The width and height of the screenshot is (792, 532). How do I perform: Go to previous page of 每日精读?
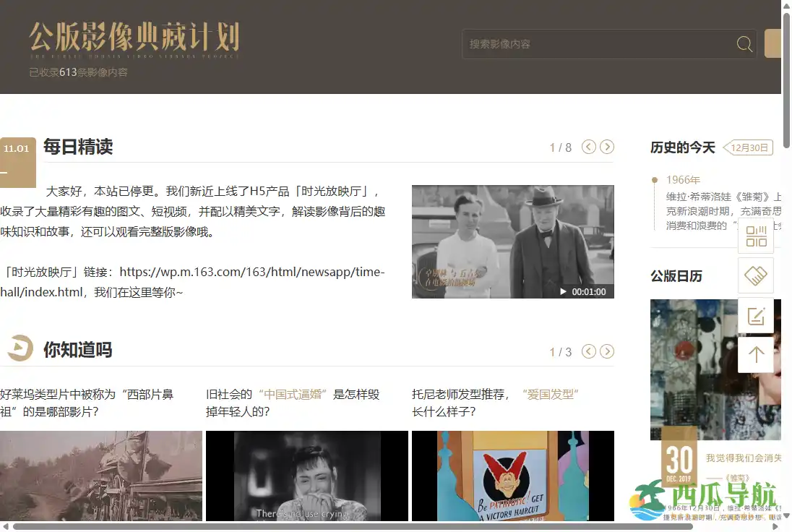point(589,147)
